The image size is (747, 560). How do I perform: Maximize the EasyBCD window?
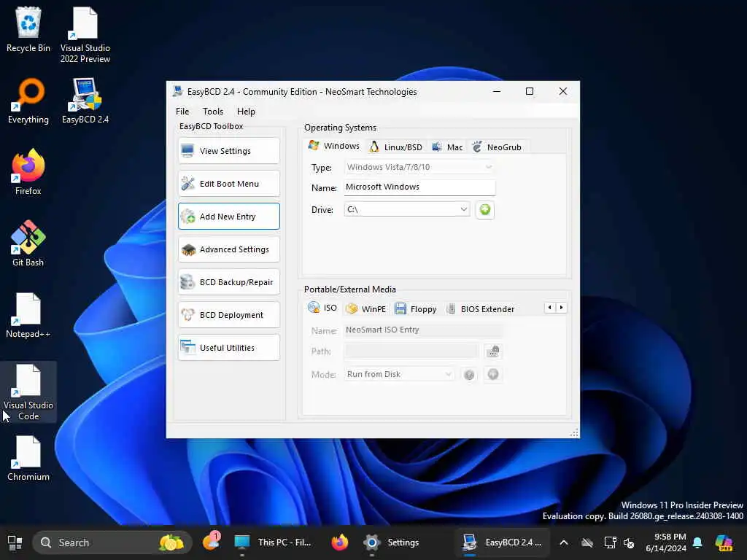(530, 91)
